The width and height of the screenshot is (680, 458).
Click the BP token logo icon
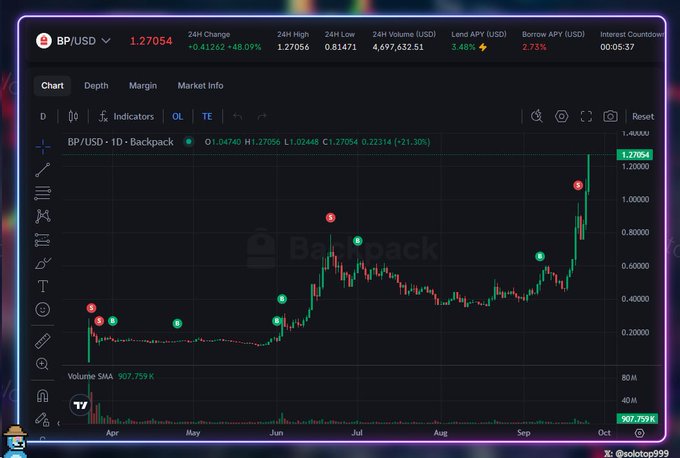click(x=44, y=41)
